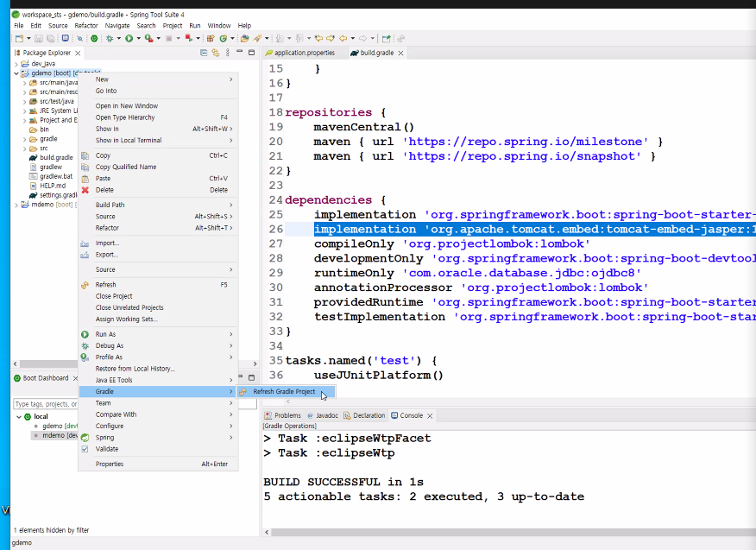Screen dimensions: 756x550
Task: Click the red Delete X icon in context menu
Action: [85, 190]
